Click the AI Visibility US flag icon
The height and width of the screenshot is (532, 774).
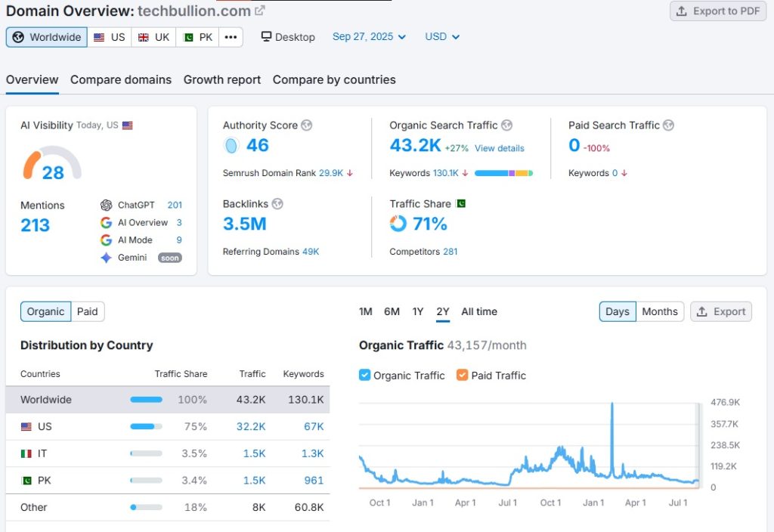[127, 125]
